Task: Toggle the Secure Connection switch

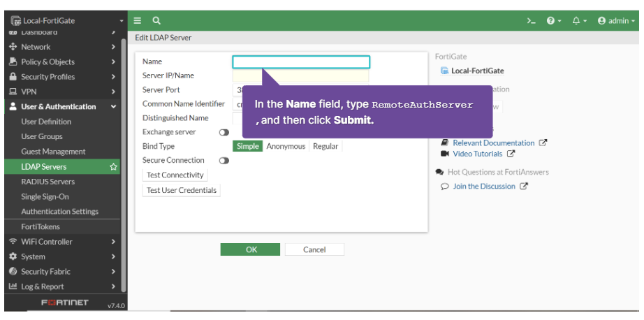Action: click(x=224, y=161)
